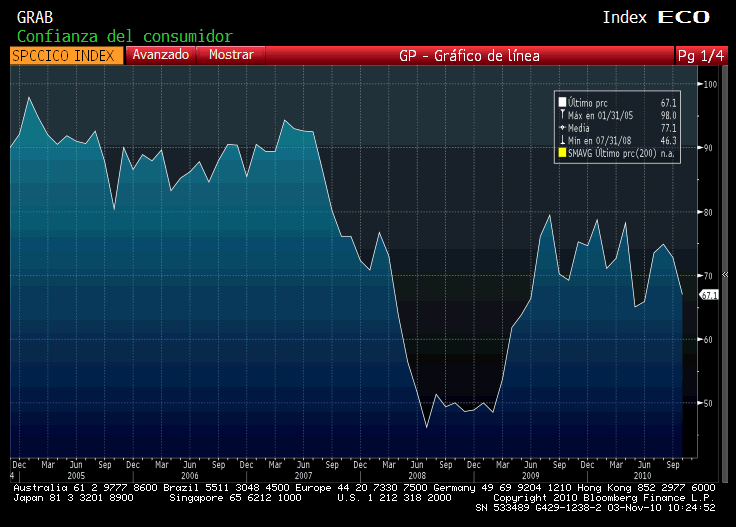The width and height of the screenshot is (736, 527).
Task: Click the white Último prc legend swatch
Action: click(x=562, y=102)
